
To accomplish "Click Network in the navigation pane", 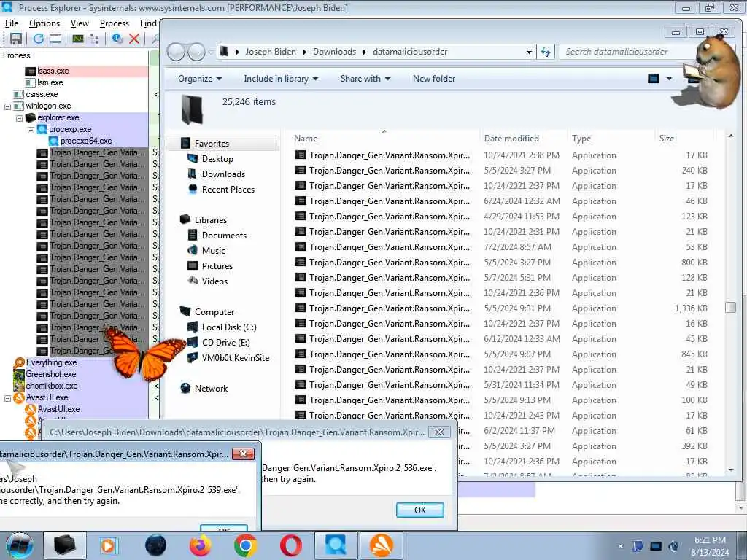I will 211,389.
